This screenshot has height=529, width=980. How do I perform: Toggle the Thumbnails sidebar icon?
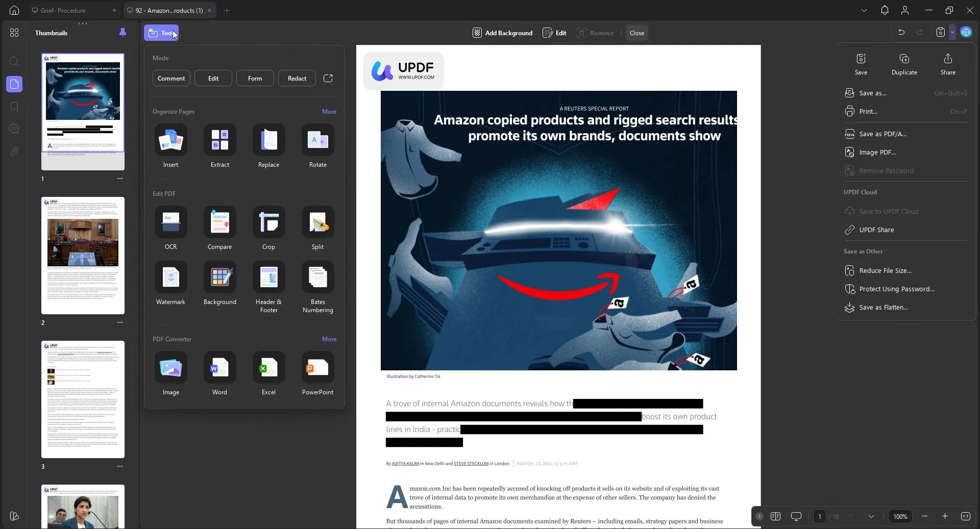(x=14, y=84)
